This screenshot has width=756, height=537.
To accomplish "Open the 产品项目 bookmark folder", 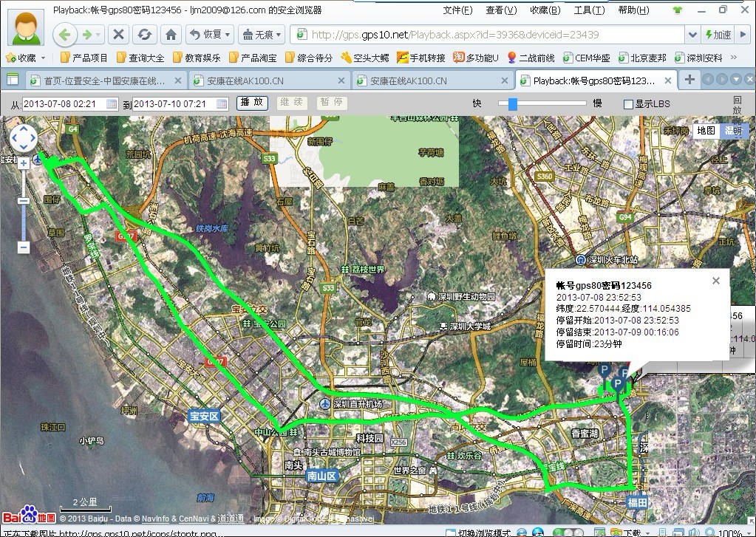I will [x=84, y=58].
